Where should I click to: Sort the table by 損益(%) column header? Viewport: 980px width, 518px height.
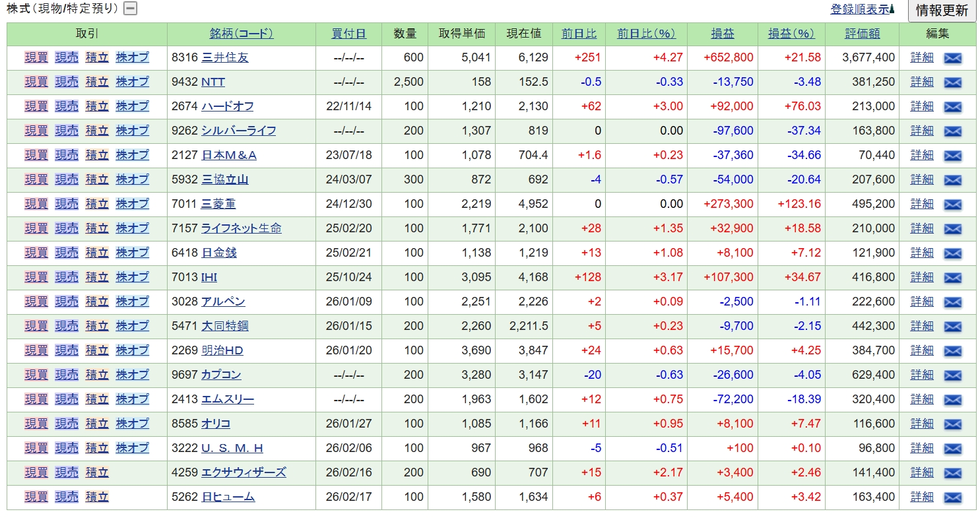[x=791, y=34]
